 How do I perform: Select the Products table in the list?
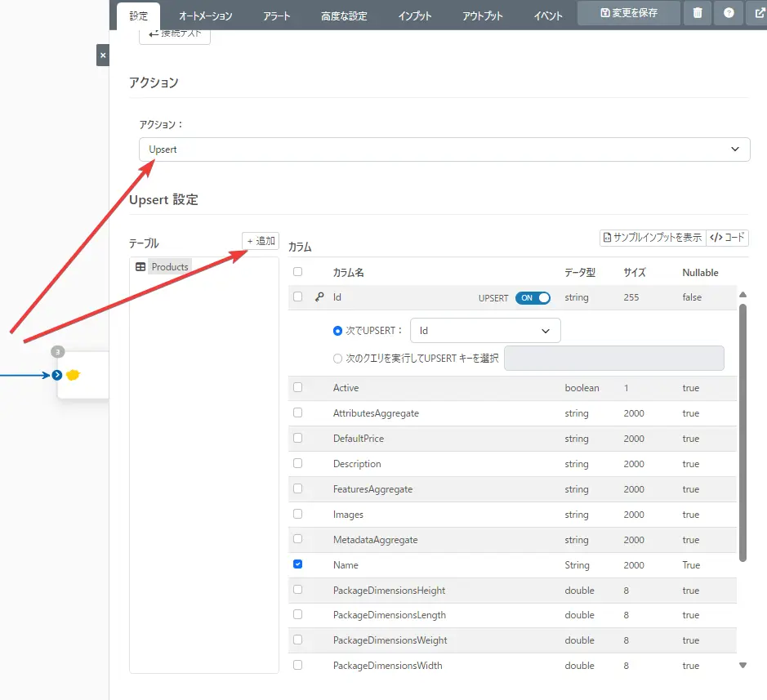(169, 266)
